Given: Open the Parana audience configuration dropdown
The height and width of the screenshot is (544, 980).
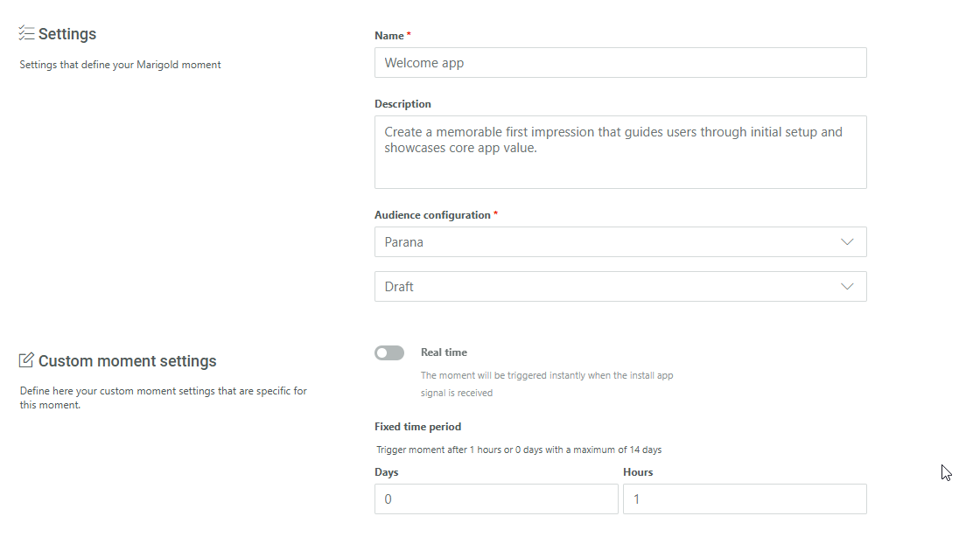Looking at the screenshot, I should 612,242.
